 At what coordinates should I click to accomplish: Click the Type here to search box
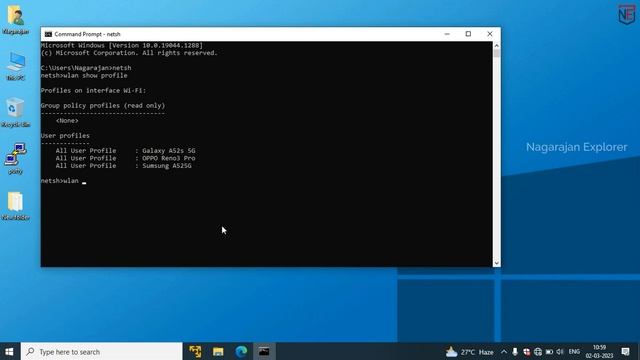click(101, 351)
